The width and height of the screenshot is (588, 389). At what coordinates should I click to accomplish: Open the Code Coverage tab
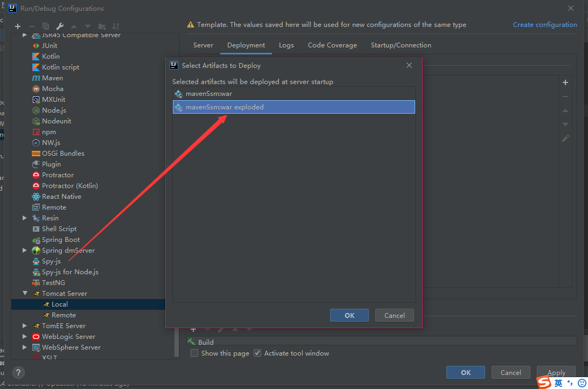click(x=332, y=45)
